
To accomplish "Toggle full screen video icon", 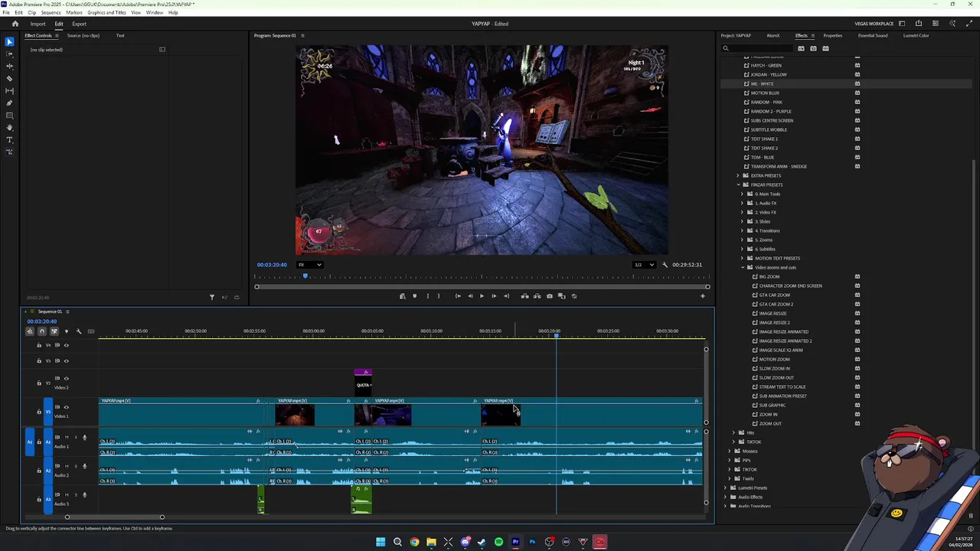I will tap(968, 24).
